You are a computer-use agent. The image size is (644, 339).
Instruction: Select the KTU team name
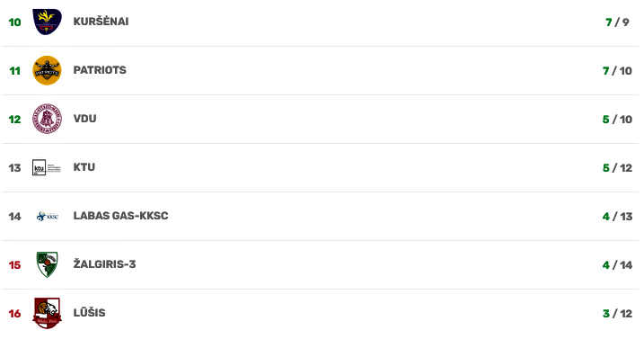click(x=84, y=167)
